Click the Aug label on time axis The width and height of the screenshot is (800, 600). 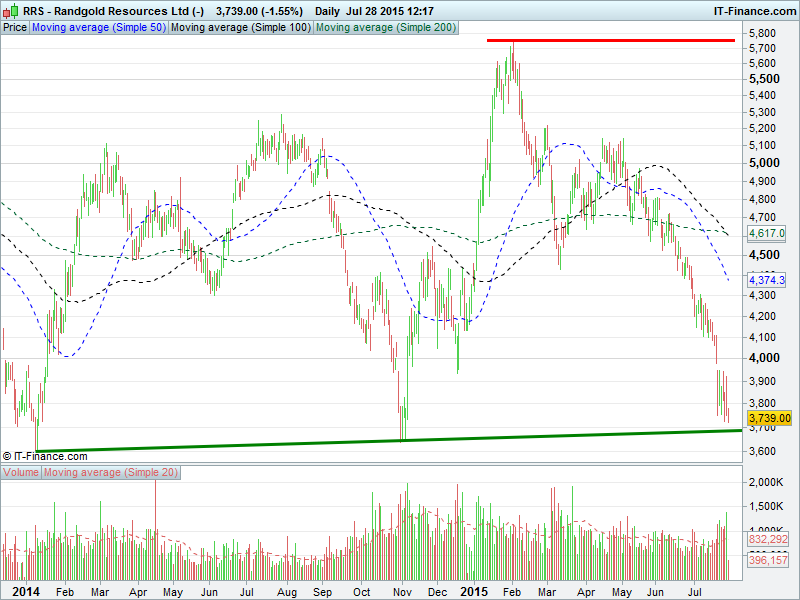coord(287,592)
